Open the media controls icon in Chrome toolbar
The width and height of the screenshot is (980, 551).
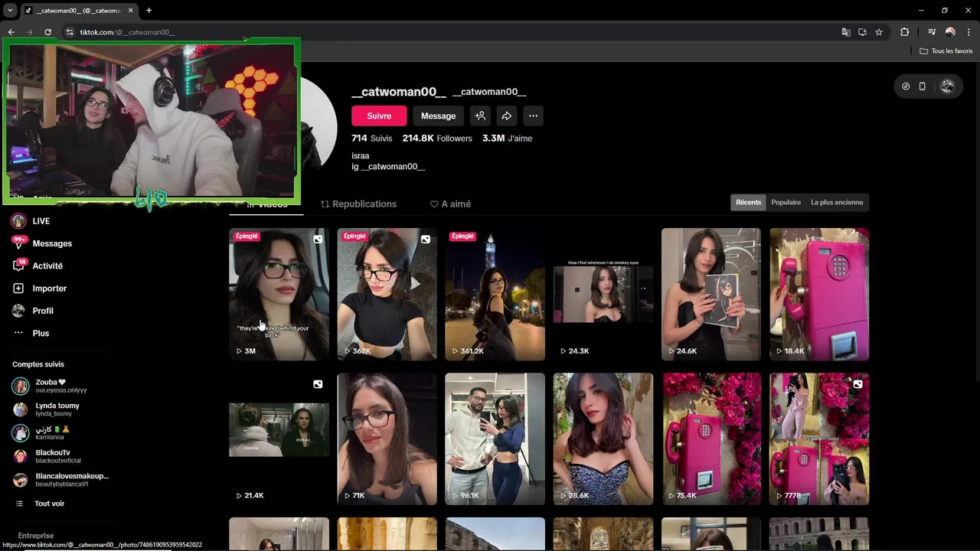point(932,32)
